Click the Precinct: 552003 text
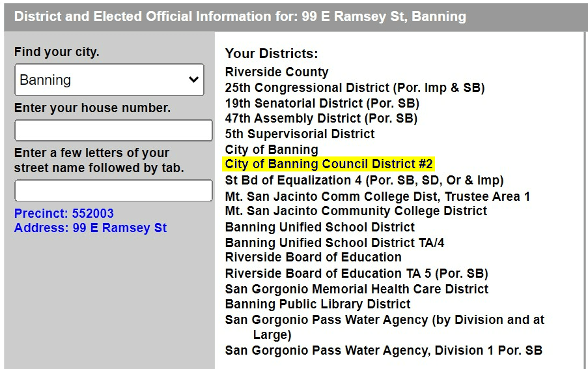 pyautogui.click(x=64, y=213)
